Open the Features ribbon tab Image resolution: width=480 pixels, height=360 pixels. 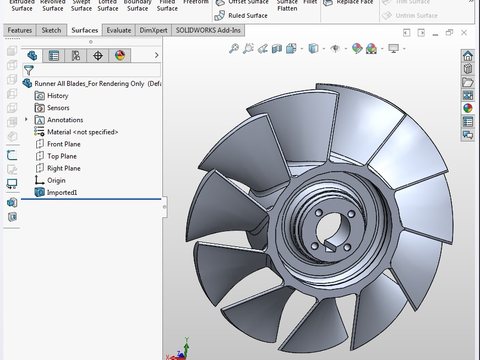[20, 30]
